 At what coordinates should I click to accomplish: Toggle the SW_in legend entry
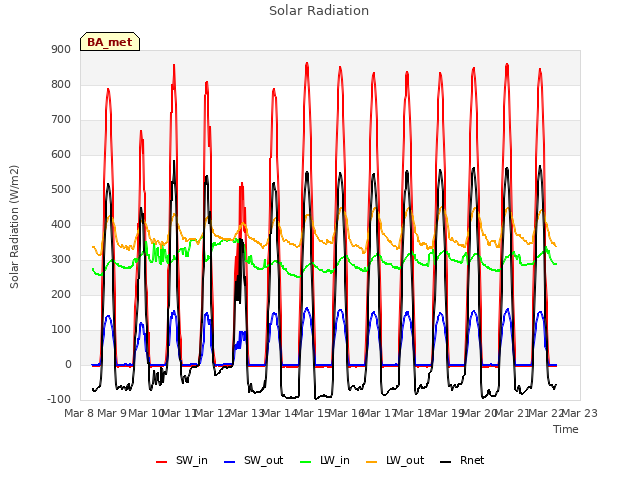182,460
